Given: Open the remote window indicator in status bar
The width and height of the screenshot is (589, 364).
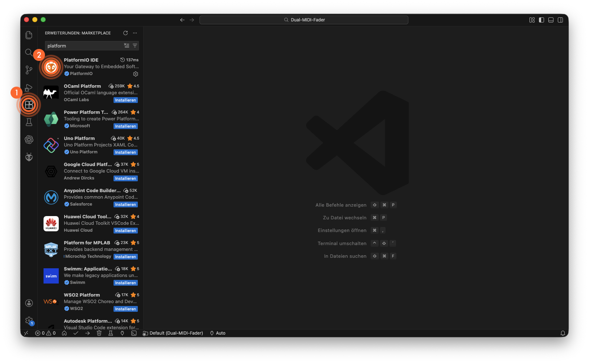Looking at the screenshot, I should click(x=26, y=333).
